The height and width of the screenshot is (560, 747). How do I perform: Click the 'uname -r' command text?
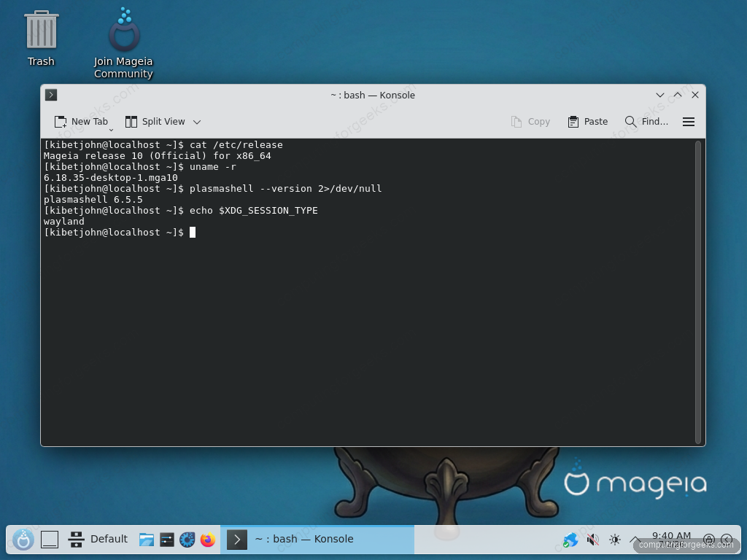[213, 167]
